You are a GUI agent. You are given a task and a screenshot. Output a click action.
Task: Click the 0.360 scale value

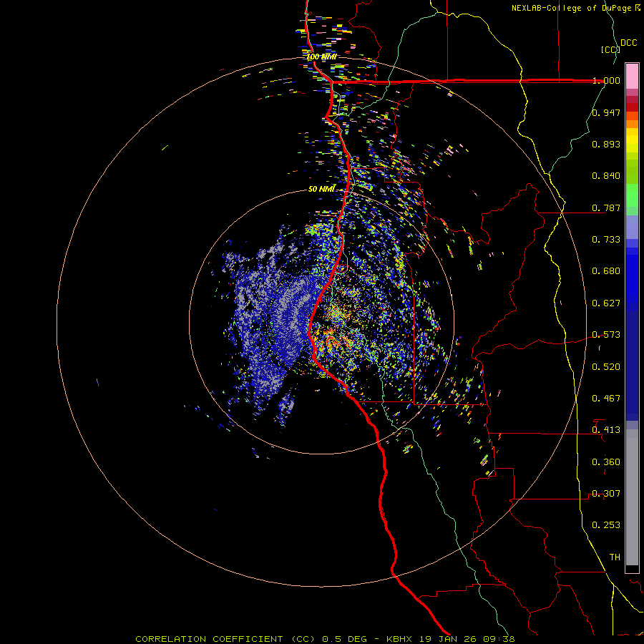point(606,462)
